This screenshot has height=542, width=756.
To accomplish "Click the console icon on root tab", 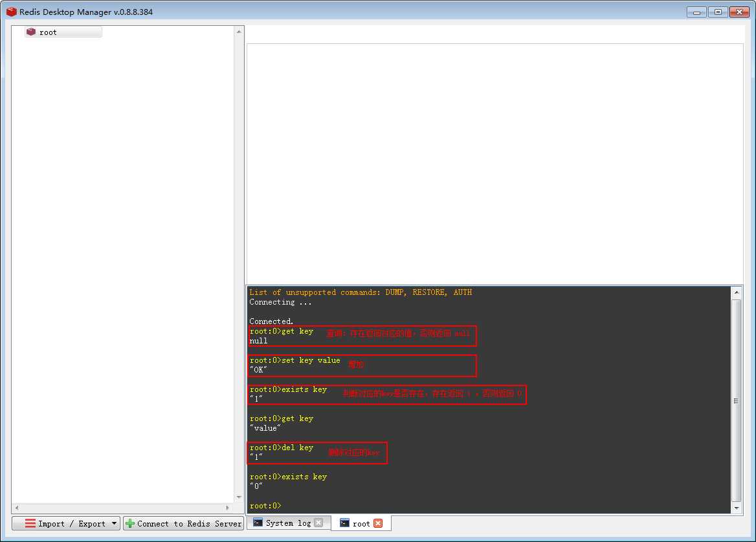I will (344, 523).
